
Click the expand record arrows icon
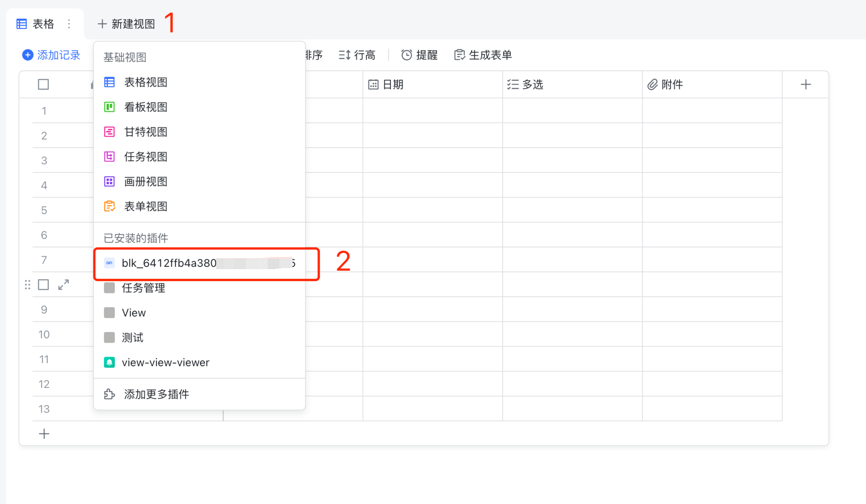click(64, 284)
